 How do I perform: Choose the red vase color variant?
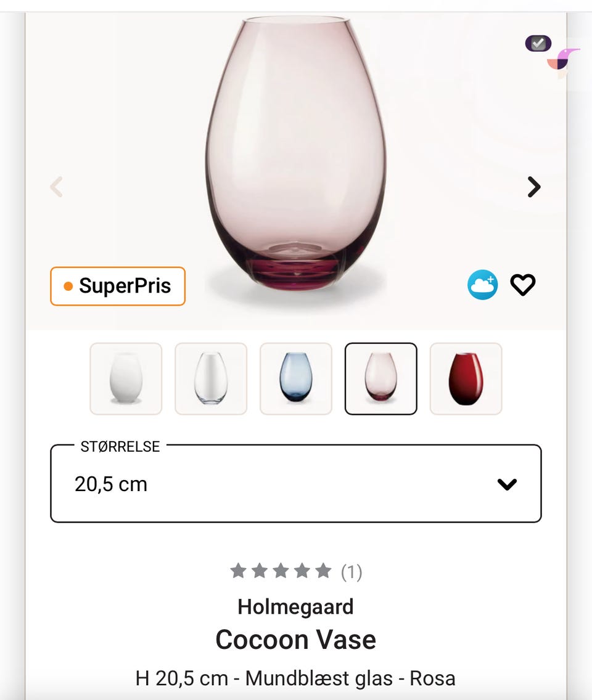pos(466,378)
